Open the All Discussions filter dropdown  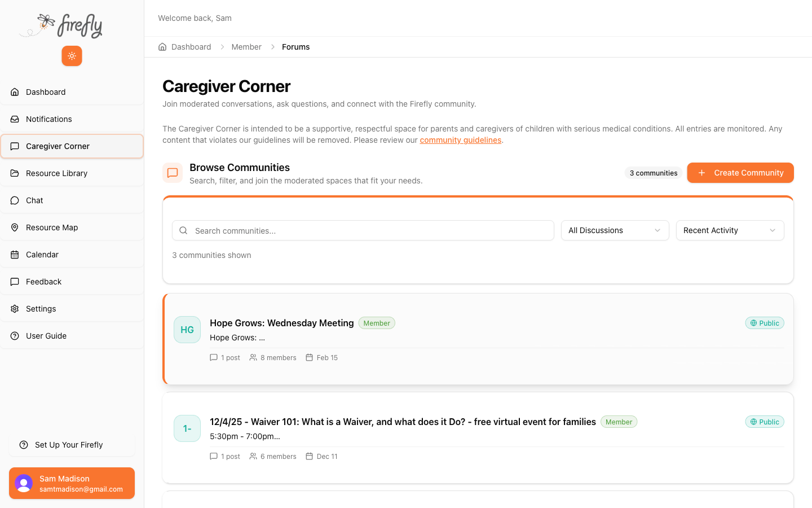615,230
